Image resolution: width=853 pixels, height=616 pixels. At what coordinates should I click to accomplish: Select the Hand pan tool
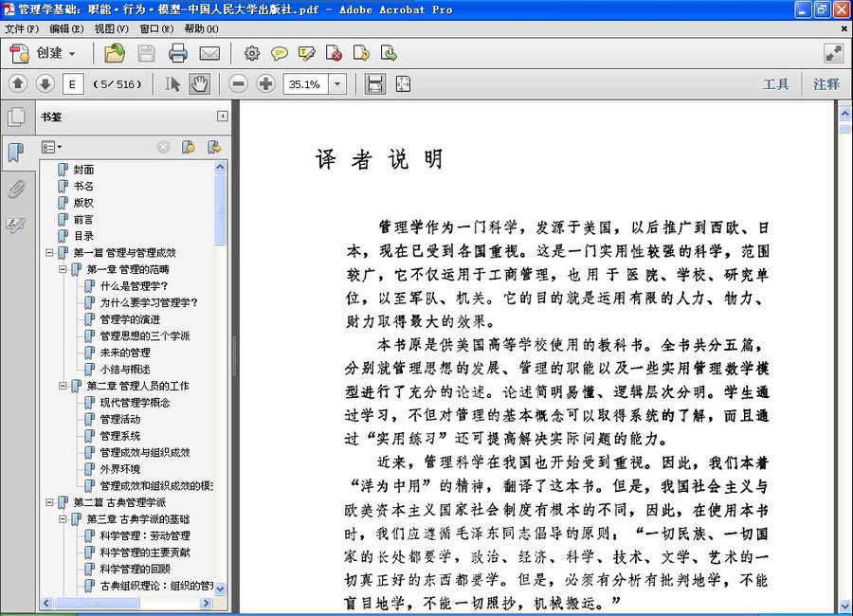coord(199,84)
